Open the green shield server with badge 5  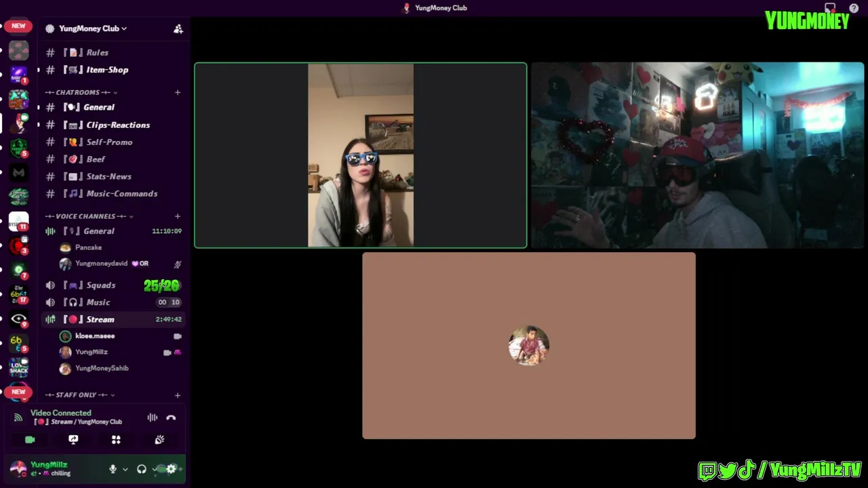coord(18,147)
